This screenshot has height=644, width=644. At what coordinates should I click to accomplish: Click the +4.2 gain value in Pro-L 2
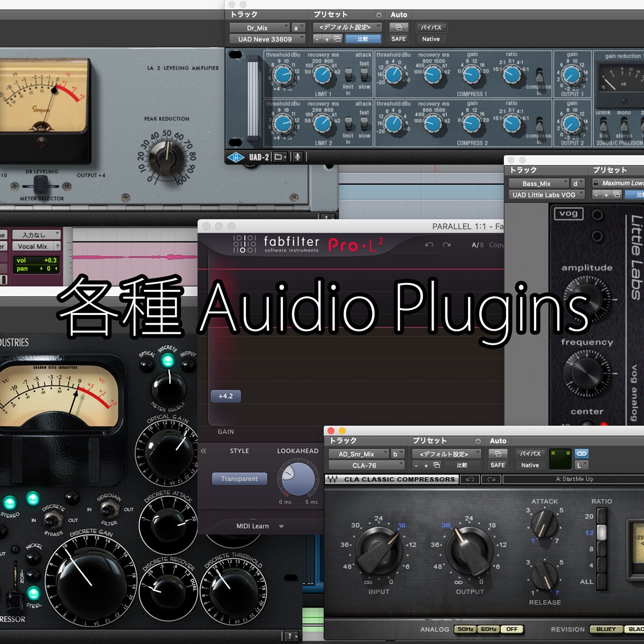pyautogui.click(x=226, y=397)
